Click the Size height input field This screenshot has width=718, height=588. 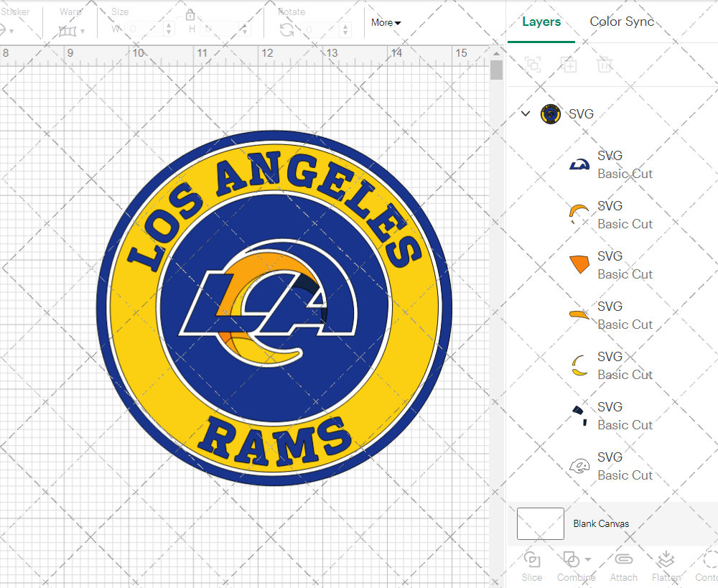220,29
